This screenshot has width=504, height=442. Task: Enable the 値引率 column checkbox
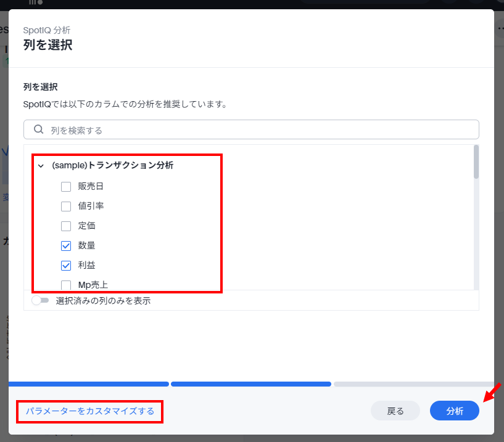[x=66, y=207]
